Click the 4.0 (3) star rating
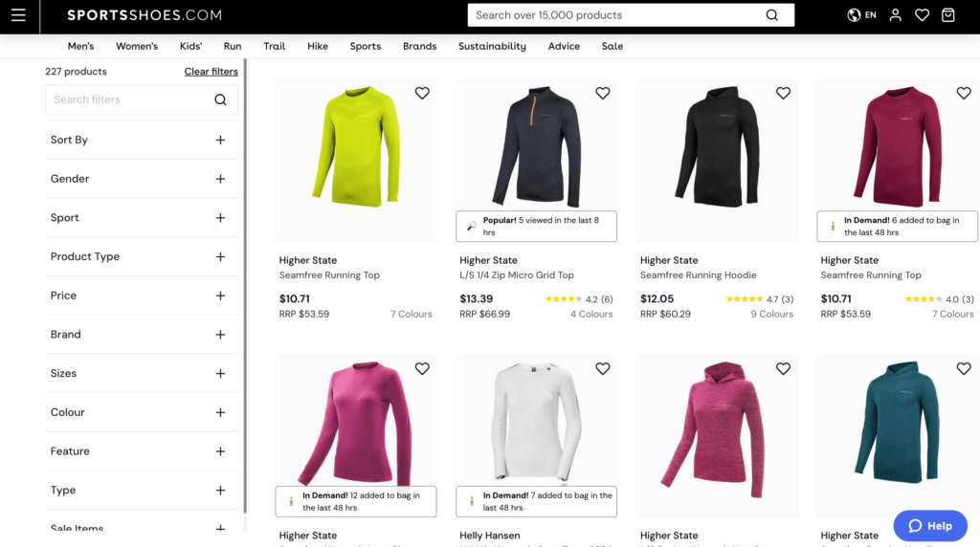Image resolution: width=980 pixels, height=547 pixels. [940, 299]
